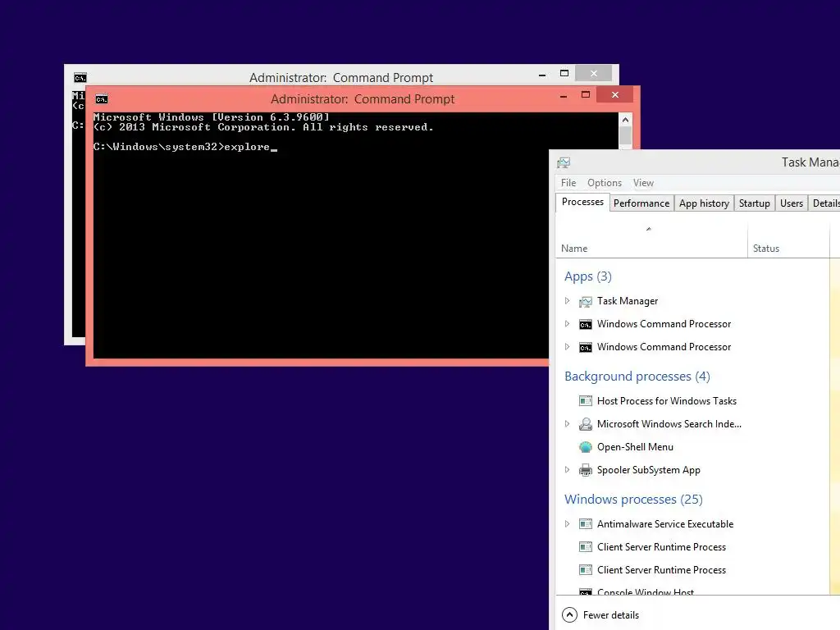Click the back Command Prompt window title icon
This screenshot has height=630, width=840.
[80, 78]
